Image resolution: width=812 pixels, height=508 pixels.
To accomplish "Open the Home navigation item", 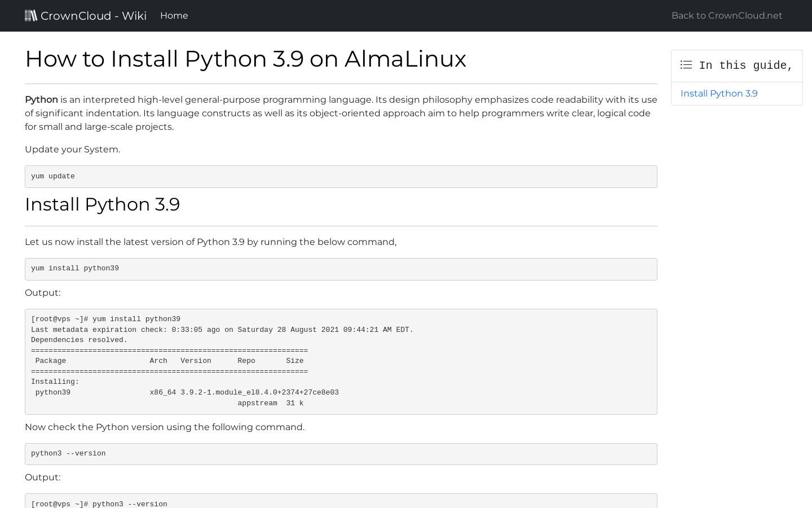I will [x=174, y=15].
